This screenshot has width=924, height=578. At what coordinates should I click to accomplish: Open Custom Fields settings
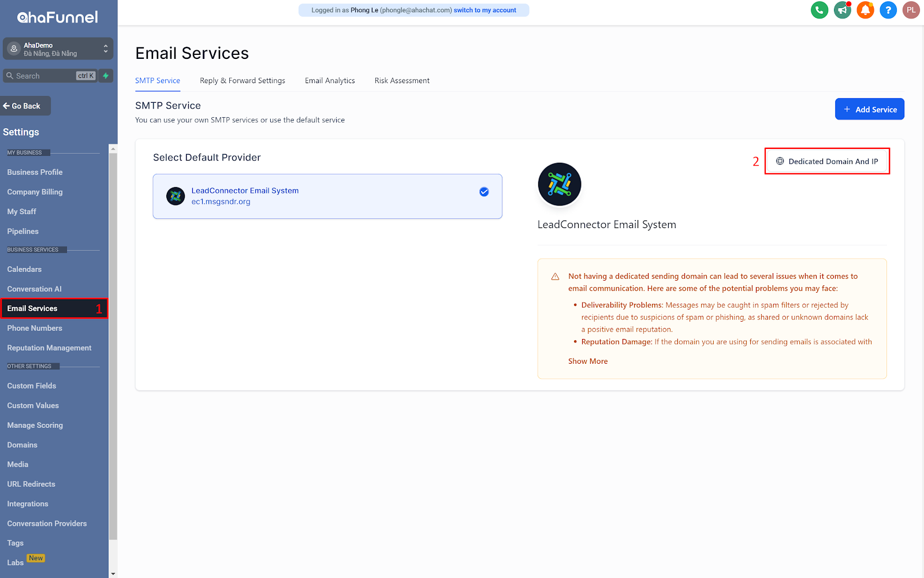point(32,386)
